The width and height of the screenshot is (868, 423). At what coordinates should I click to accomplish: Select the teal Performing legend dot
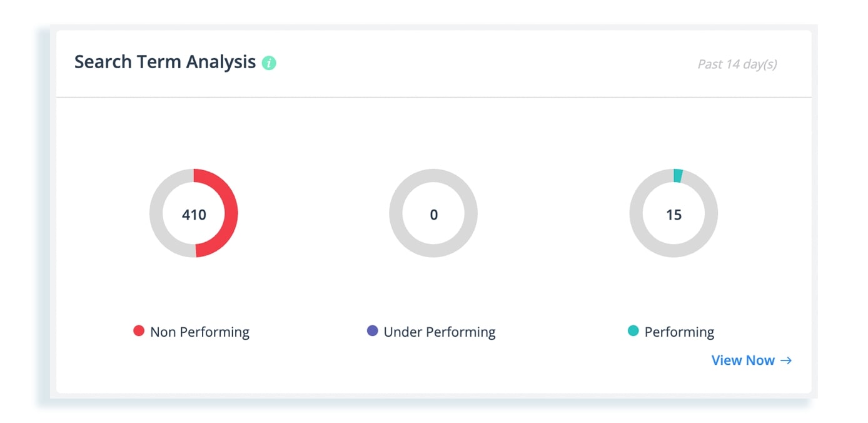633,331
